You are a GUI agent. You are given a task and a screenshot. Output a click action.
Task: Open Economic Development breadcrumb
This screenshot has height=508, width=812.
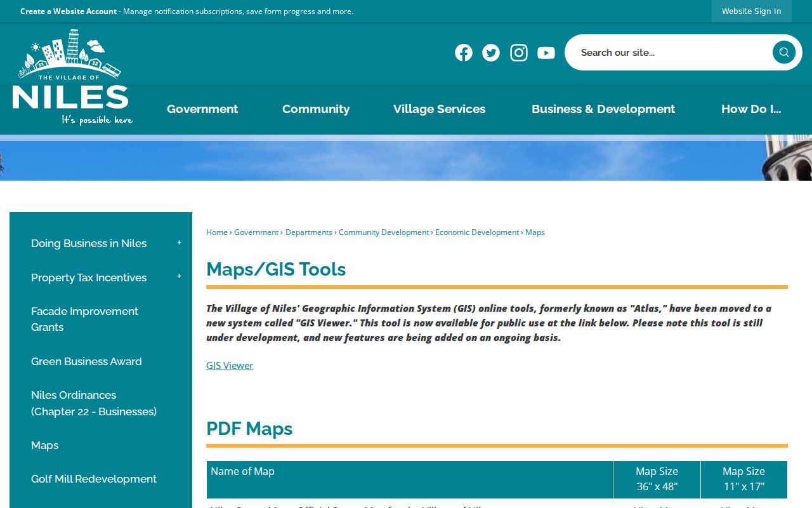click(x=477, y=232)
